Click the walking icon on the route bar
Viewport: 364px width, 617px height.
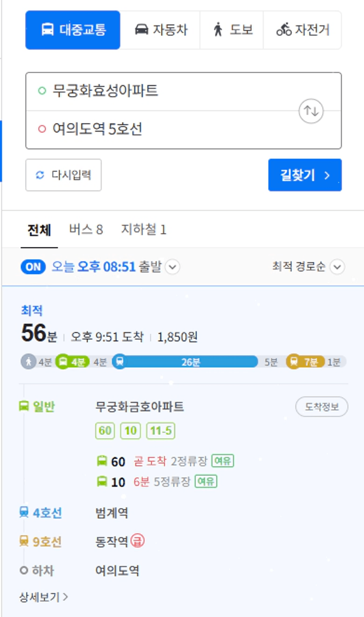29,362
